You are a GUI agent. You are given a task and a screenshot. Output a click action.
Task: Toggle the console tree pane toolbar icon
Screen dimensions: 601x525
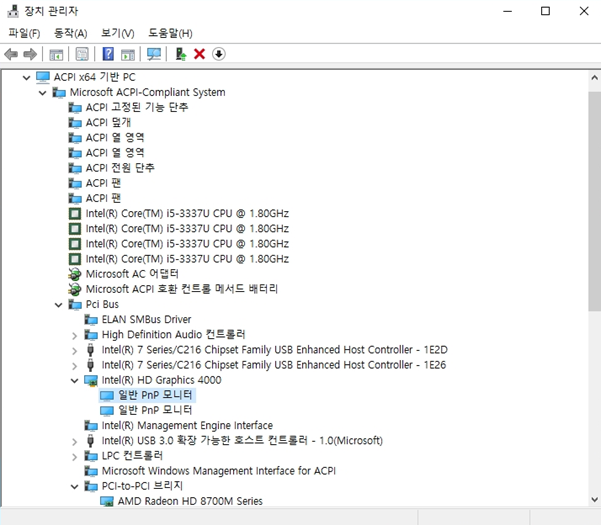tap(56, 54)
